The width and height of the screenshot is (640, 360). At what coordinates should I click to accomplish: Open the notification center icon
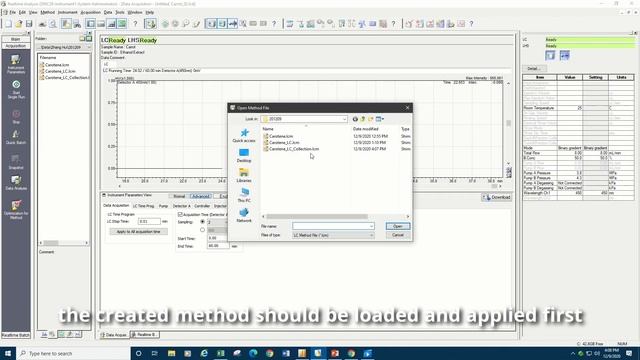click(x=629, y=353)
